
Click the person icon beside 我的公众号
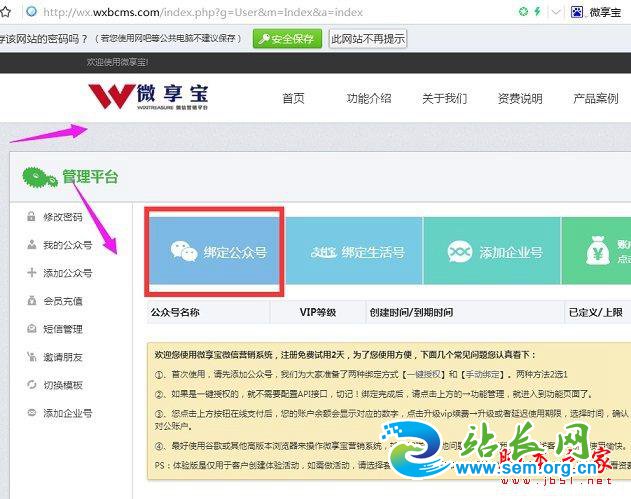click(31, 244)
